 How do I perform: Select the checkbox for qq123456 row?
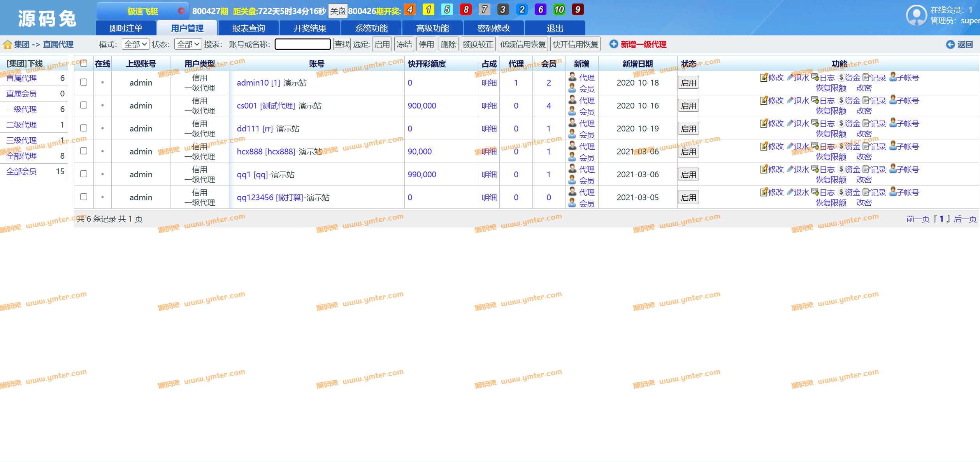(84, 197)
